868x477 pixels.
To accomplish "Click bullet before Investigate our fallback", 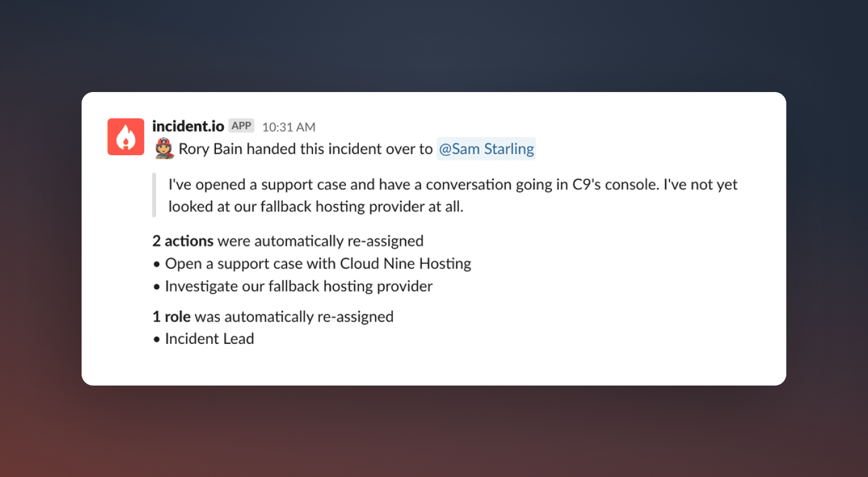I will [x=156, y=287].
